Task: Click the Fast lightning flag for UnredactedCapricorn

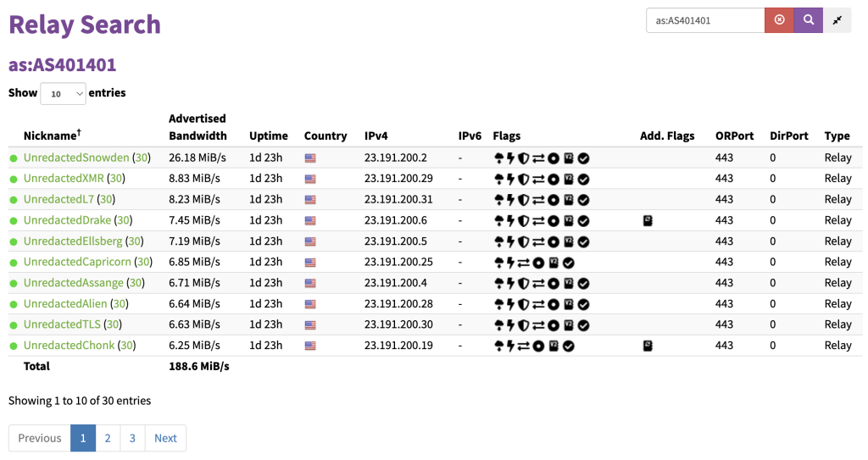Action: pos(510,263)
